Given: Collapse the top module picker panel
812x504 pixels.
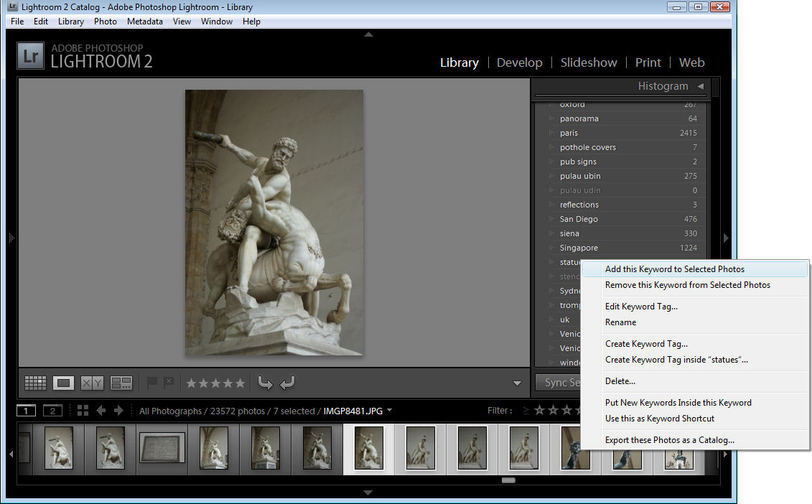Looking at the screenshot, I should click(369, 34).
